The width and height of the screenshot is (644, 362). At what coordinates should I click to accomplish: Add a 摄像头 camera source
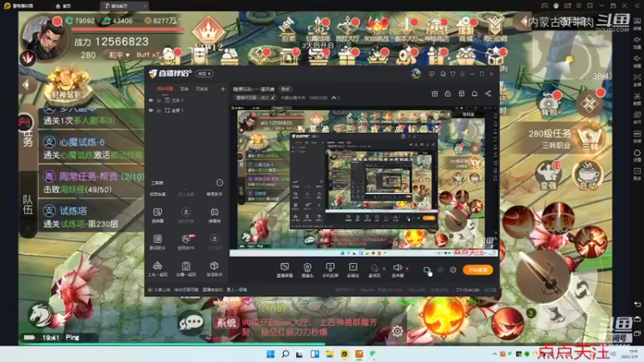[308, 270]
